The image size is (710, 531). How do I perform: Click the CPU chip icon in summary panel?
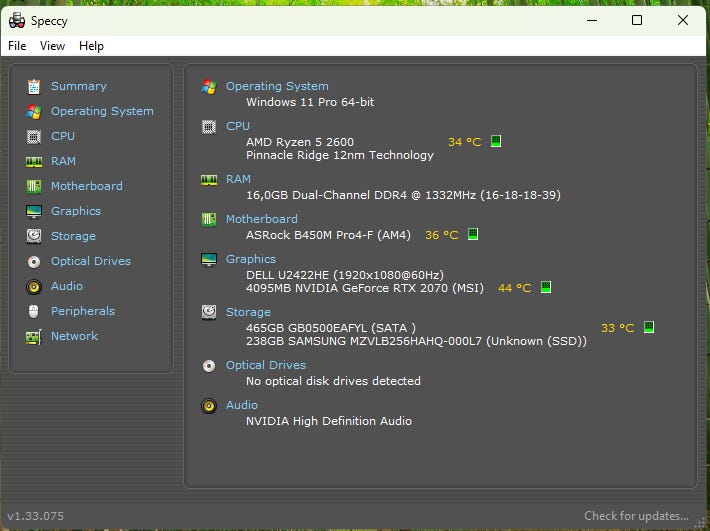coord(209,127)
